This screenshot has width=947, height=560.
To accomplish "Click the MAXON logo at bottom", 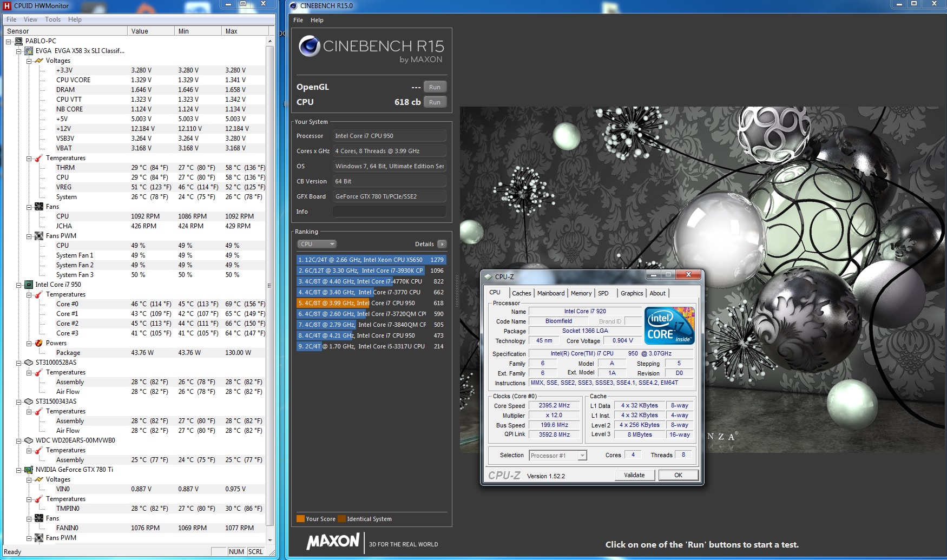I will tap(333, 542).
